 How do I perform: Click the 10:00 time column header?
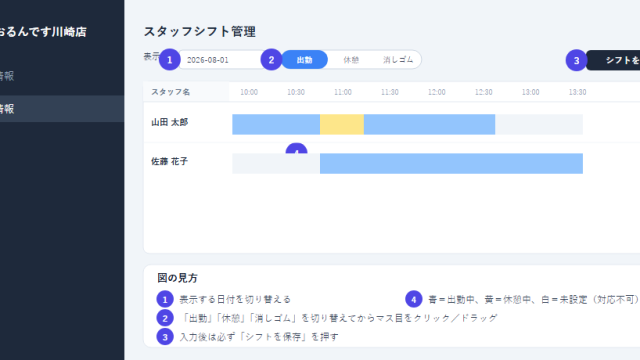coord(249,92)
